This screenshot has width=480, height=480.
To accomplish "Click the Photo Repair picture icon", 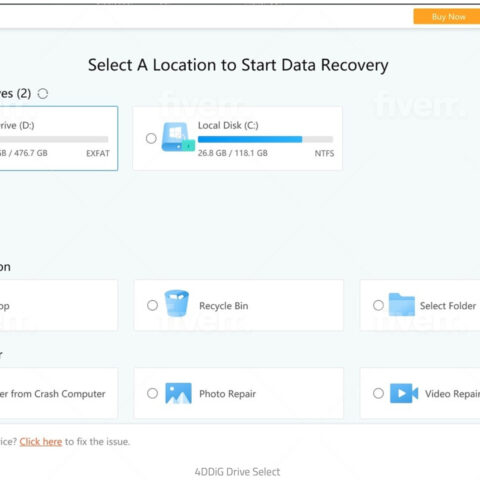I will point(178,393).
